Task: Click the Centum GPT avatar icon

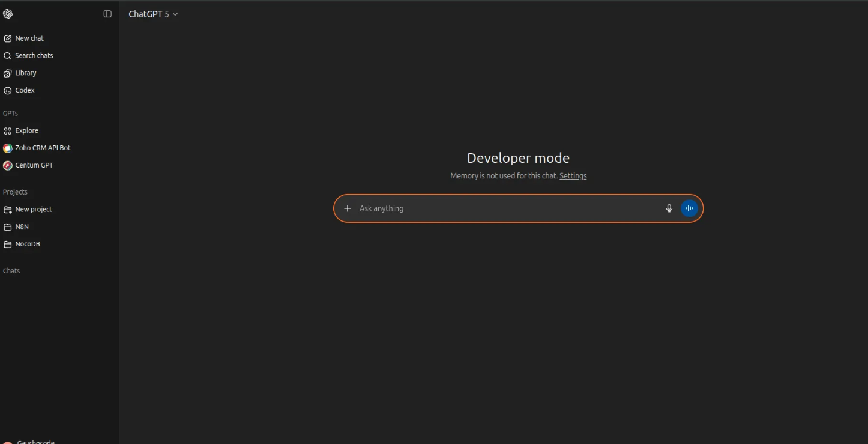Action: click(x=8, y=165)
